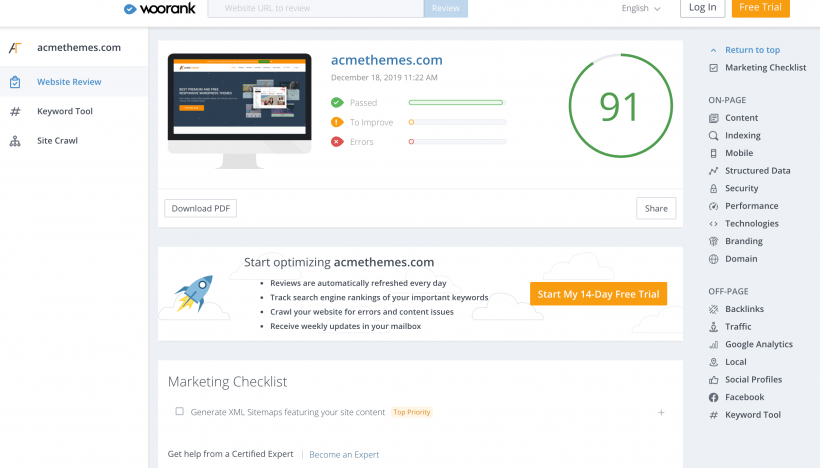Click the Download PDF button
820x468 pixels.
click(x=201, y=208)
